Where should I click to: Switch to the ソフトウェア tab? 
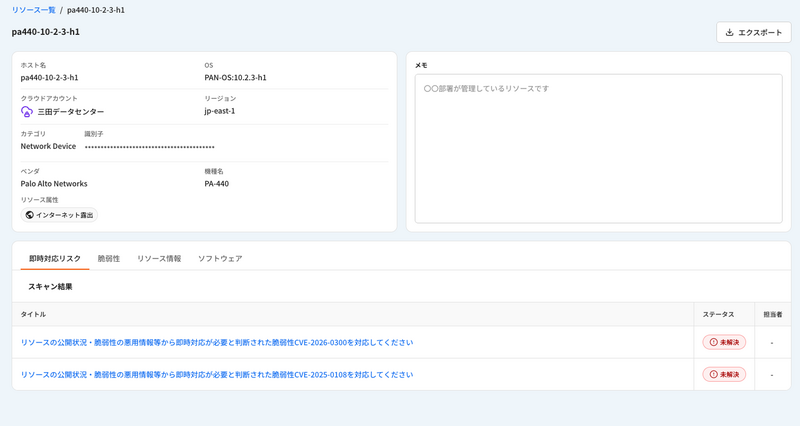tap(220, 259)
